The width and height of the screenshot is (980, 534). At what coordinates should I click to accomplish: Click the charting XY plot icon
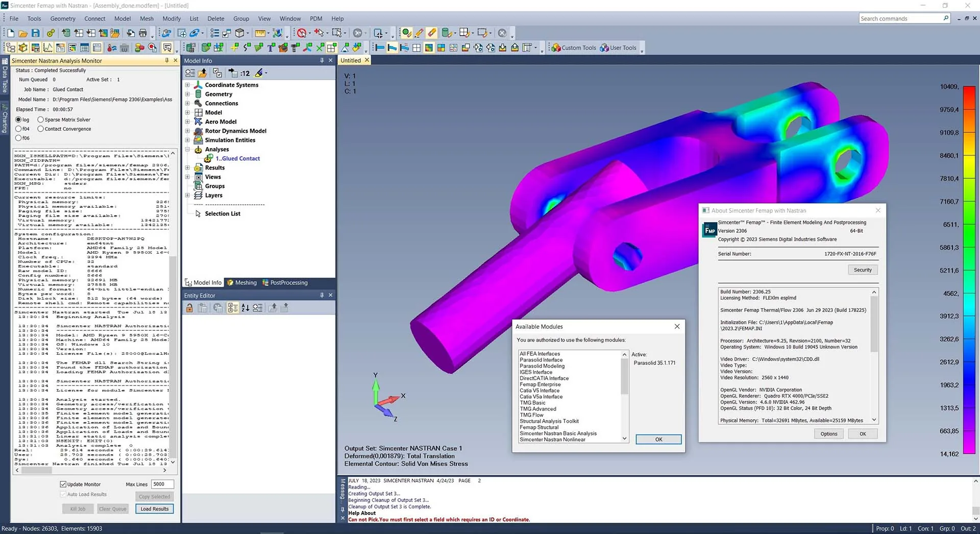(48, 48)
